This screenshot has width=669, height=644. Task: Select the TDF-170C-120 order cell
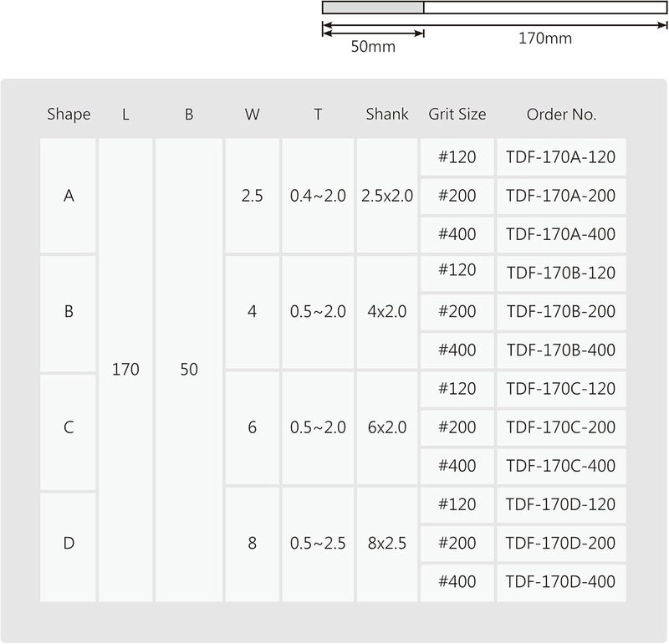560,389
